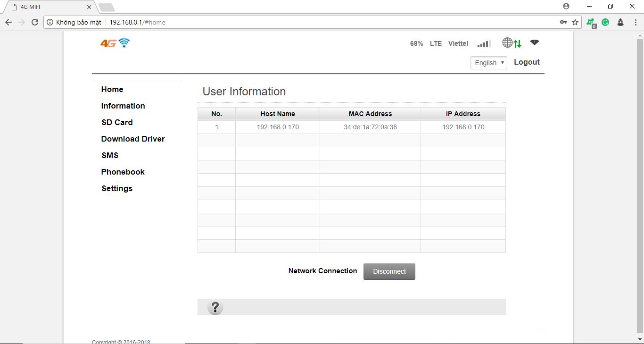This screenshot has height=344, width=644.
Task: Open the SD Card menu item
Action: pyautogui.click(x=117, y=123)
